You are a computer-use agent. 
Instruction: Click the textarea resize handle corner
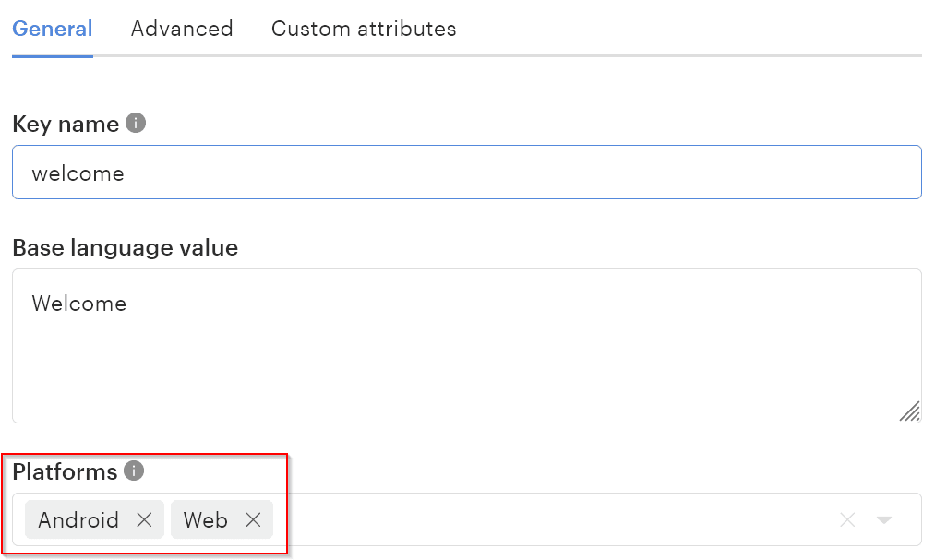(x=910, y=411)
